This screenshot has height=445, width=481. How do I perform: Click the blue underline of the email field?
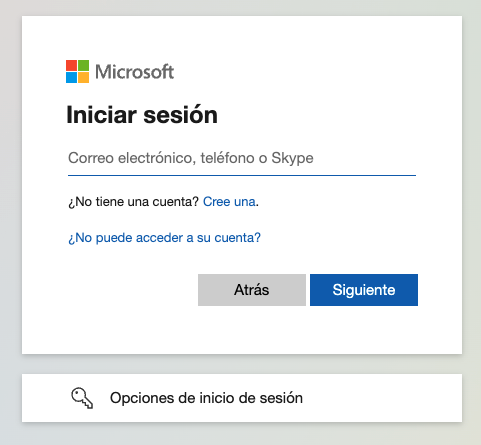pos(242,175)
